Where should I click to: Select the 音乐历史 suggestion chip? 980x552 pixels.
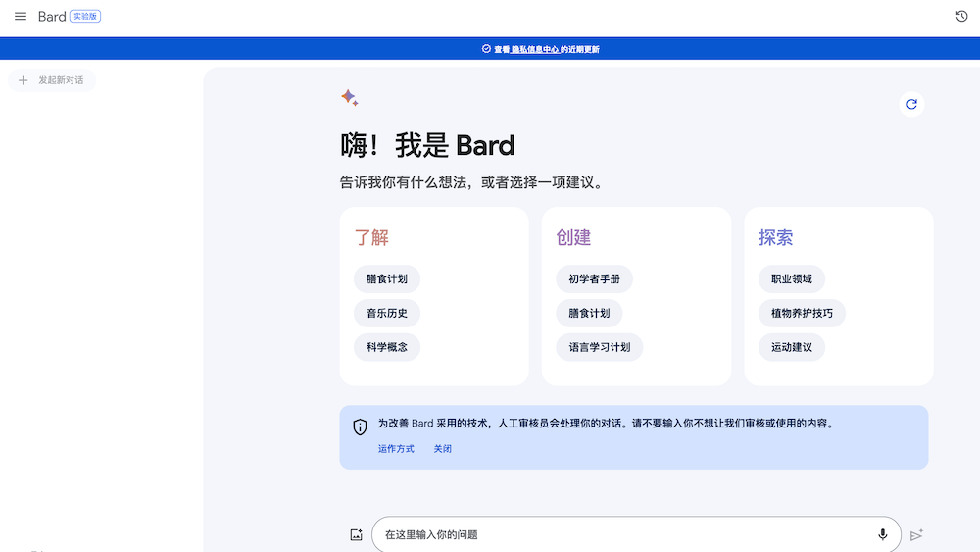point(387,313)
